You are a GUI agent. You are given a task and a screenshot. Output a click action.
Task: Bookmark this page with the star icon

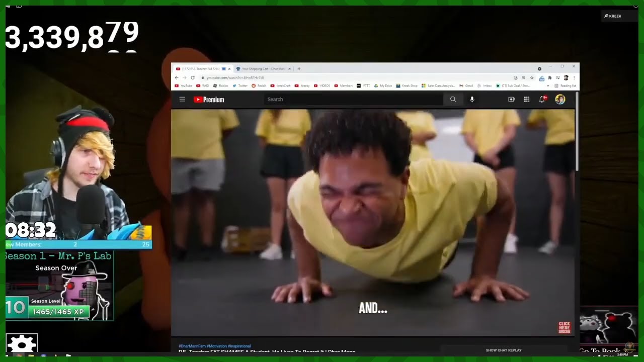532,78
